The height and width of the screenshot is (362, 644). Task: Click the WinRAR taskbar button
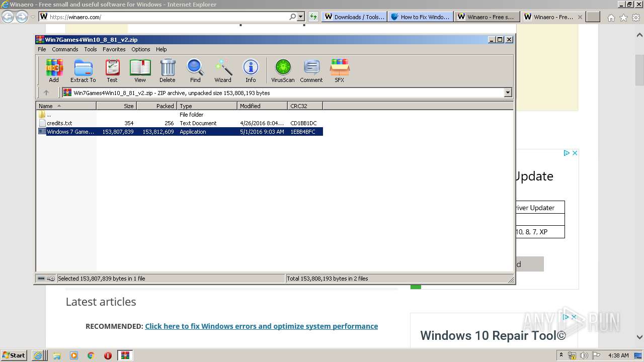pyautogui.click(x=125, y=355)
